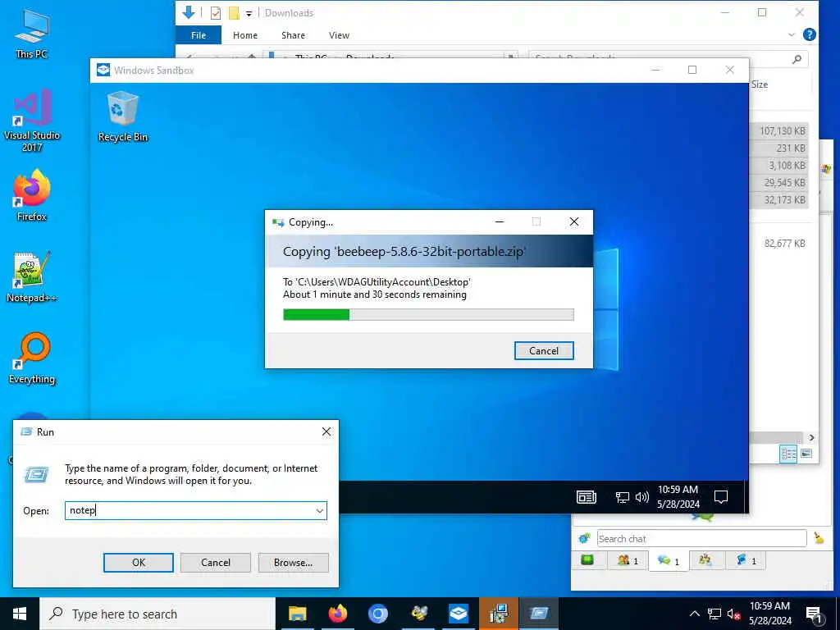Switch Explorer to large icons view

(x=806, y=454)
